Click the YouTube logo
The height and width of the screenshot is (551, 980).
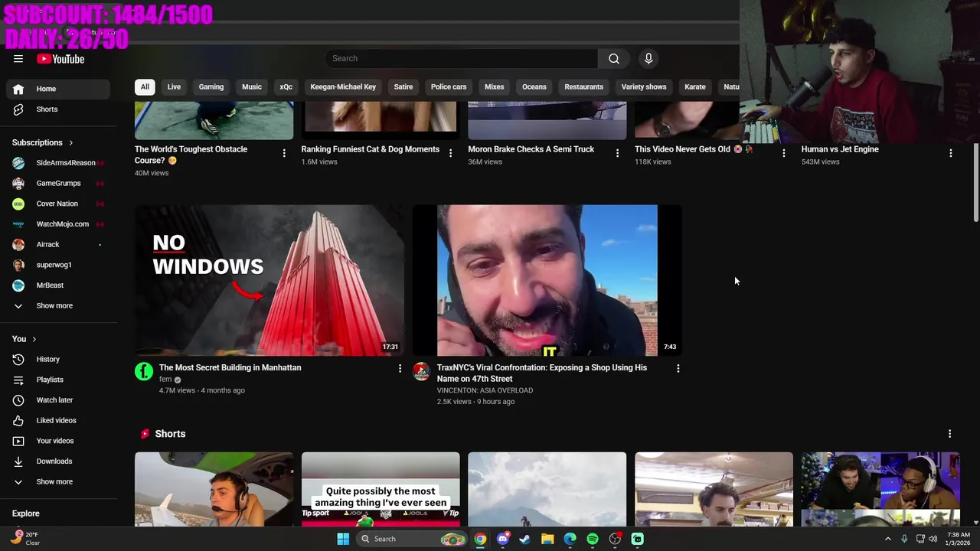tap(60, 59)
